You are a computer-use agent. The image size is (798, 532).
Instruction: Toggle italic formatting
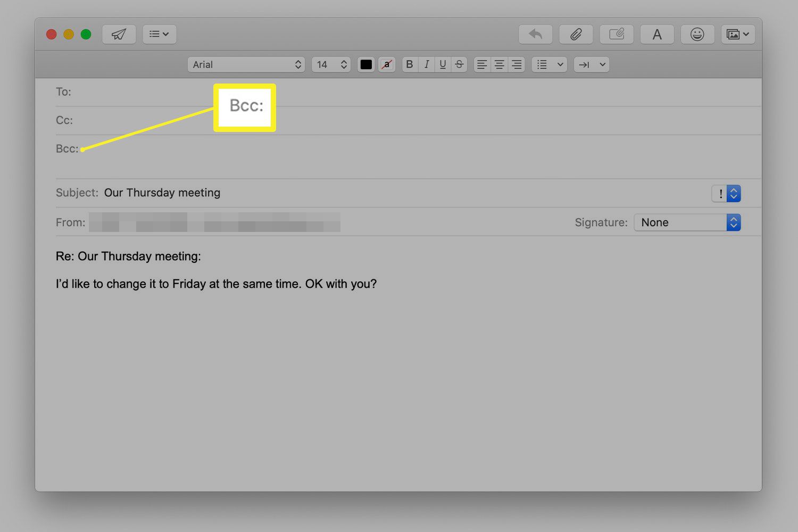click(x=426, y=64)
